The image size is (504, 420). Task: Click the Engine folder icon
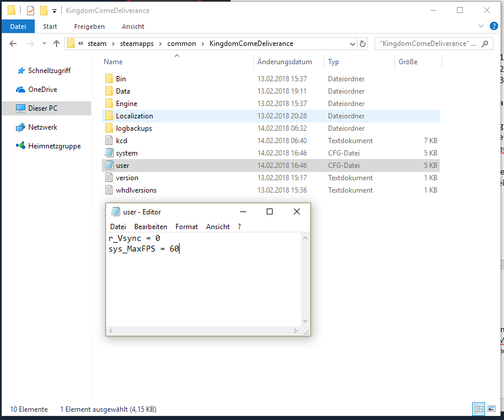(x=110, y=104)
